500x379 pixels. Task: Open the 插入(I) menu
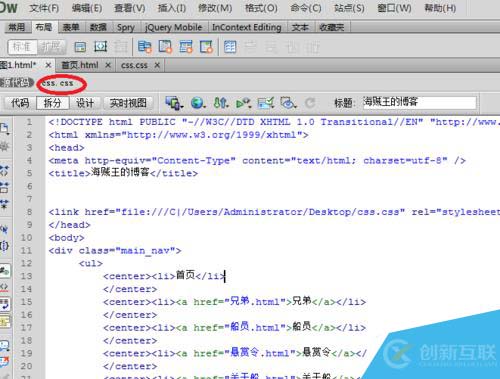(x=172, y=8)
